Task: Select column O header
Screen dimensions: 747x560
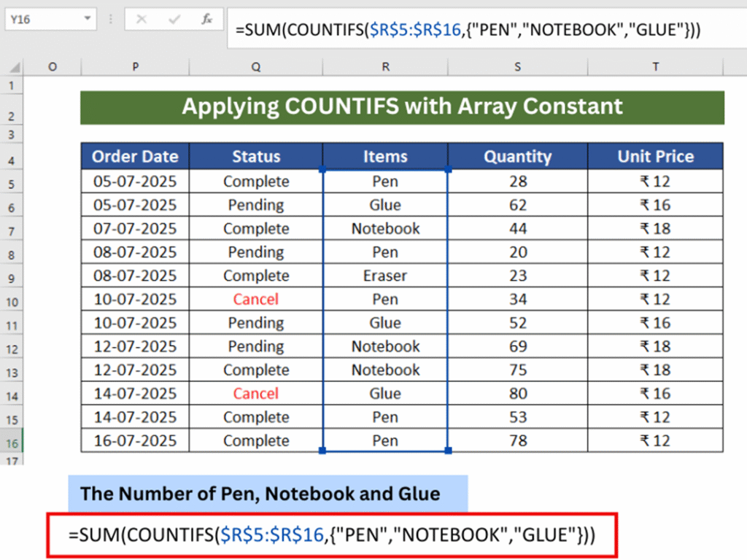Action: click(x=53, y=67)
